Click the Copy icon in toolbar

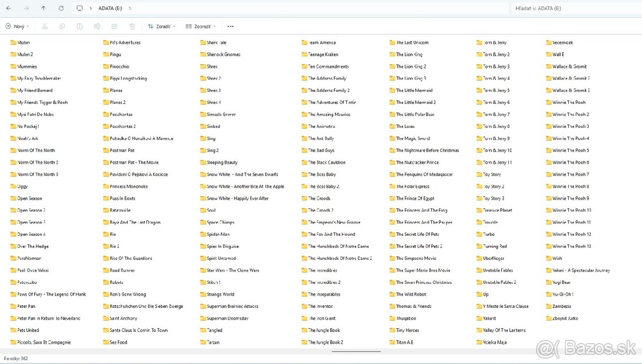62,26
